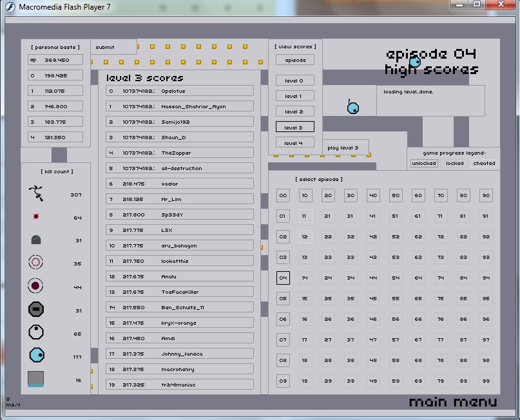Select the level 3 scores view
Image resolution: width=520 pixels, height=420 pixels.
[x=294, y=127]
